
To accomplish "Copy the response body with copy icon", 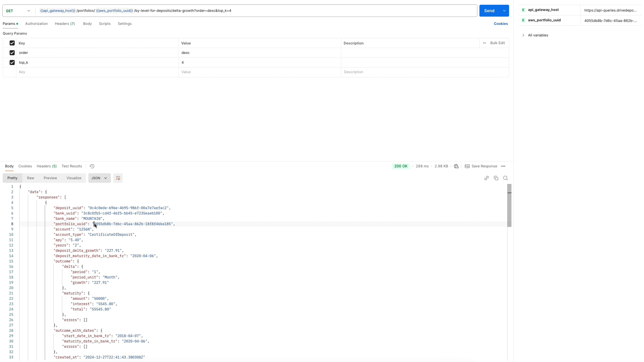I will pos(496,178).
